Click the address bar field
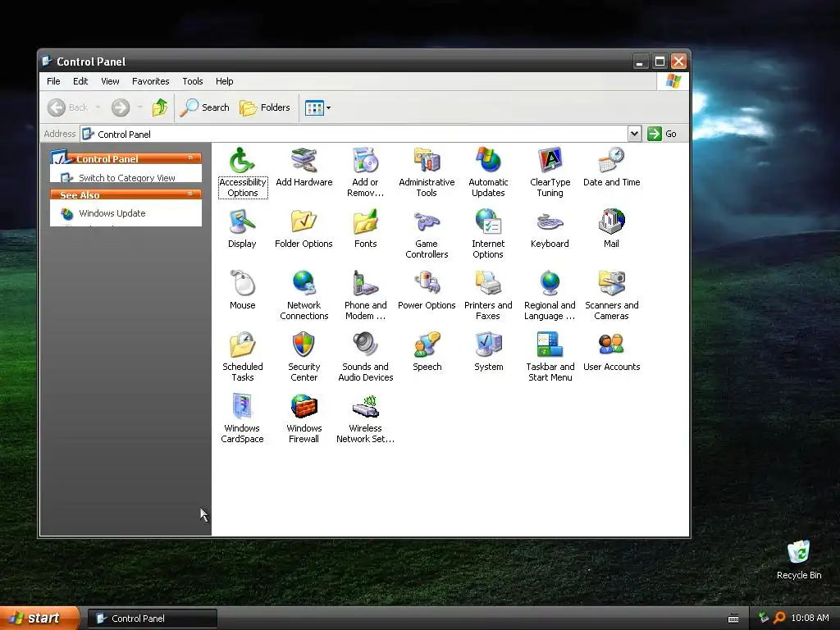The height and width of the screenshot is (630, 840). (354, 134)
